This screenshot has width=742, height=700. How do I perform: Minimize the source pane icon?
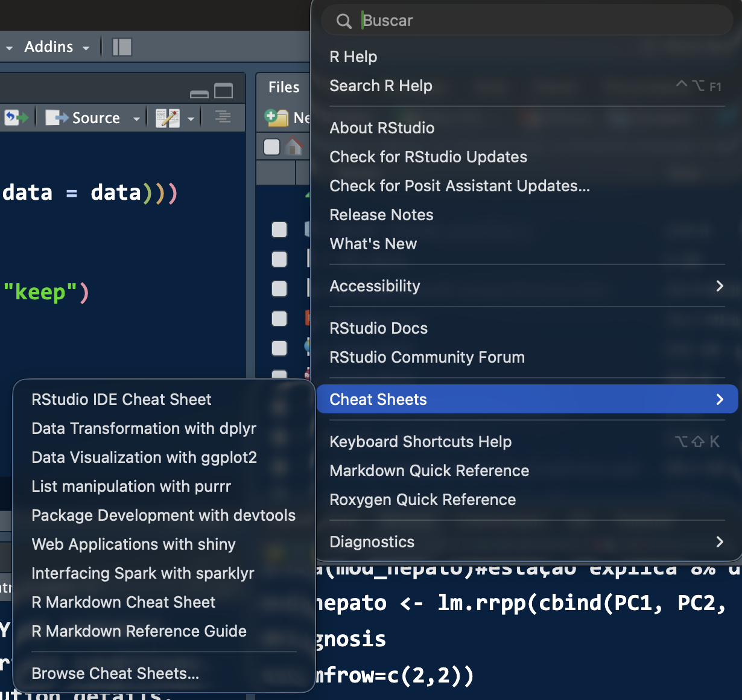199,94
